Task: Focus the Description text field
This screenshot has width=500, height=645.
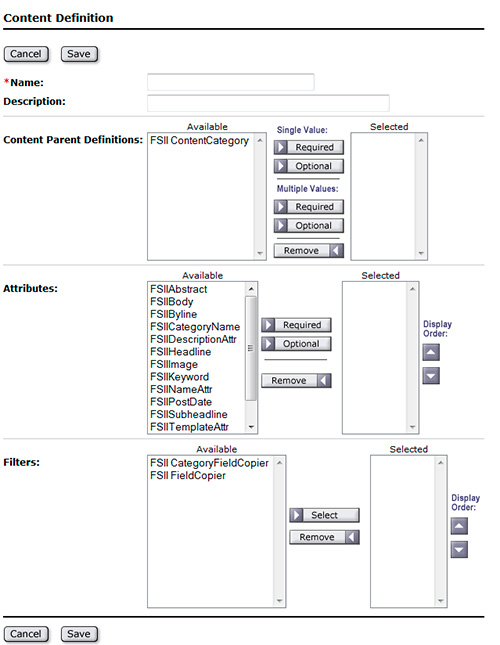Action: click(268, 103)
